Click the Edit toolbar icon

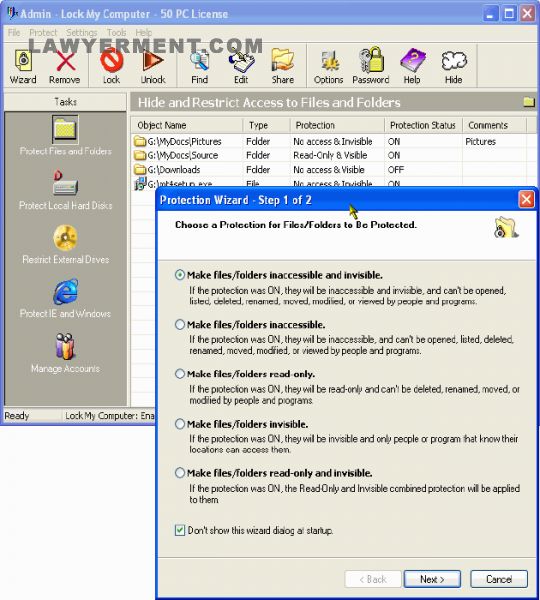click(x=241, y=67)
